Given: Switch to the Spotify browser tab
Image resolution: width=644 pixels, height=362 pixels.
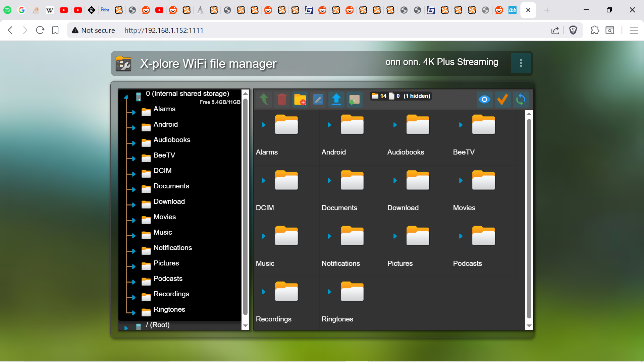Looking at the screenshot, I should point(7,10).
